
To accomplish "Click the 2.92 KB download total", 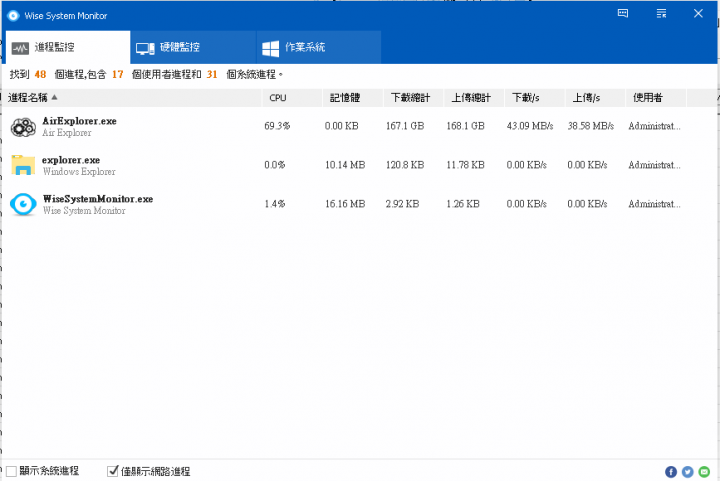I will point(402,204).
